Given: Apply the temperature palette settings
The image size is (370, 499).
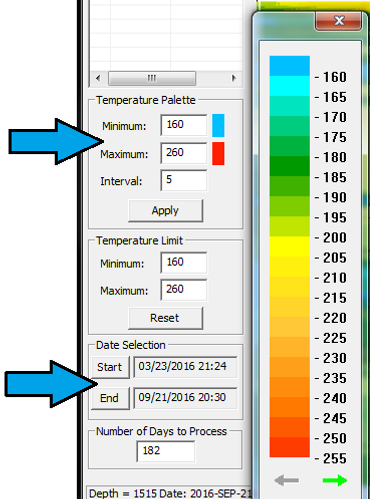Looking at the screenshot, I should [165, 211].
